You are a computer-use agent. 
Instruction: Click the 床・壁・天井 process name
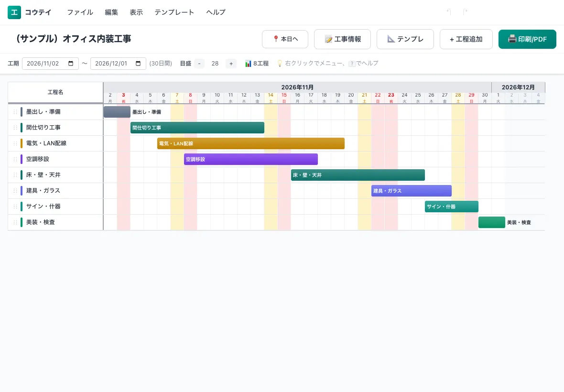(43, 175)
